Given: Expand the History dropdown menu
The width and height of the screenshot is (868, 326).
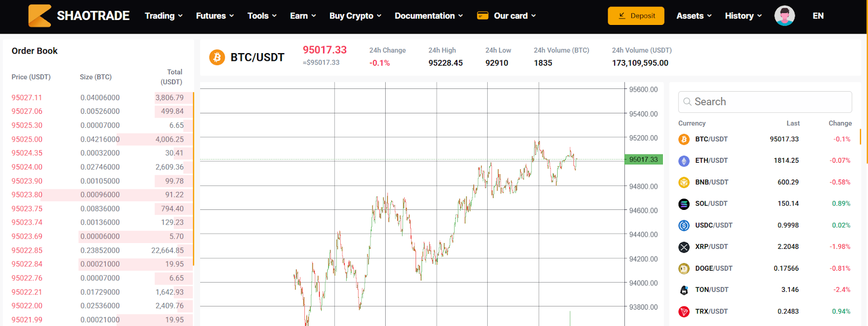Looking at the screenshot, I should pos(743,16).
